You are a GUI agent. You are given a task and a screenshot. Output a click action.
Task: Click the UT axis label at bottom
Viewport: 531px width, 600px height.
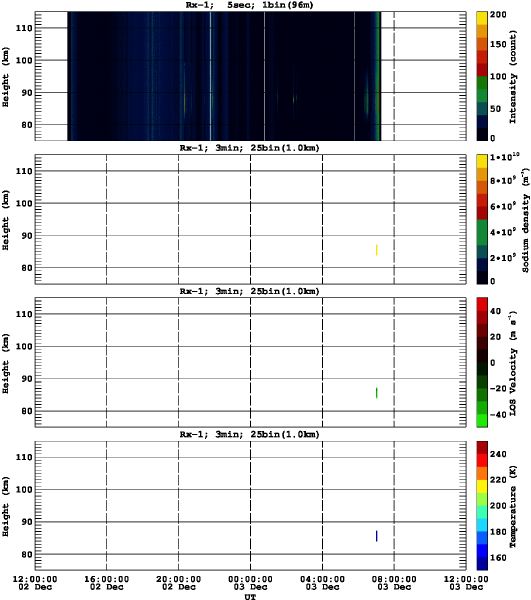(251, 596)
